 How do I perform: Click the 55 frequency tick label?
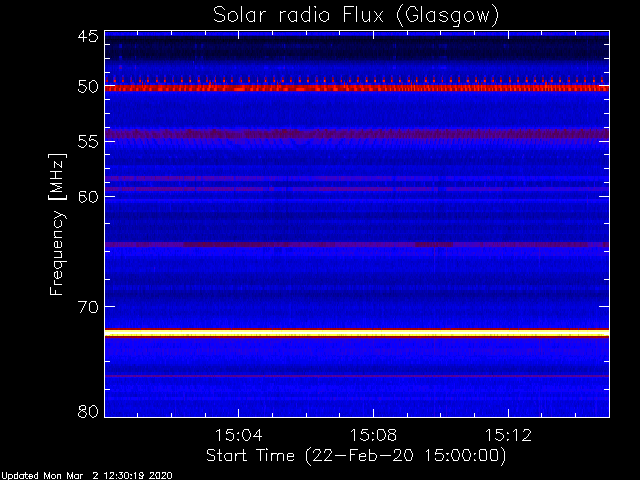coord(88,142)
